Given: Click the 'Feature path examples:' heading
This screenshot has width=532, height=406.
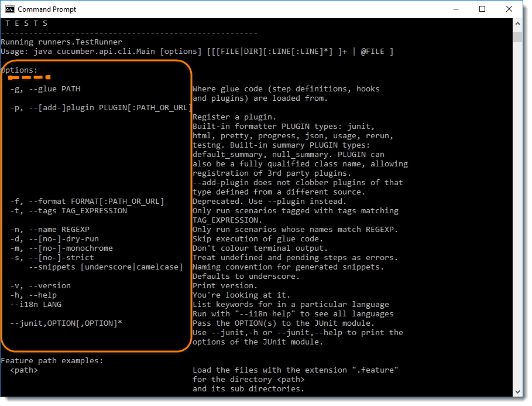Looking at the screenshot, I should (x=52, y=361).
